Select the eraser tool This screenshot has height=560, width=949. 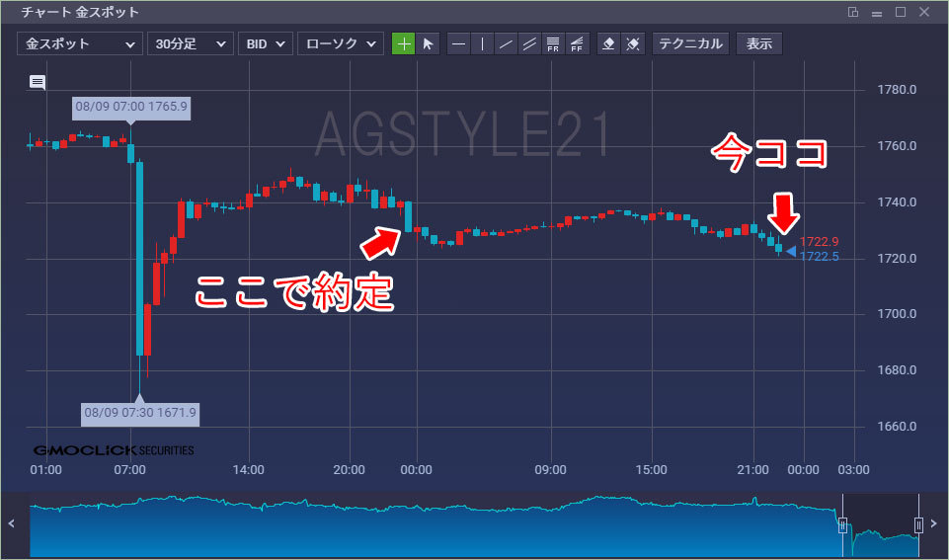(x=609, y=43)
